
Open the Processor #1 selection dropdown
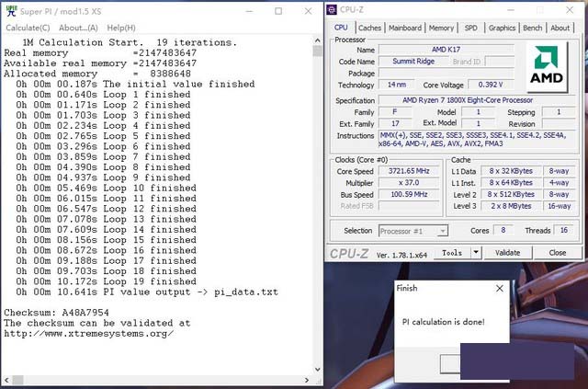413,231
